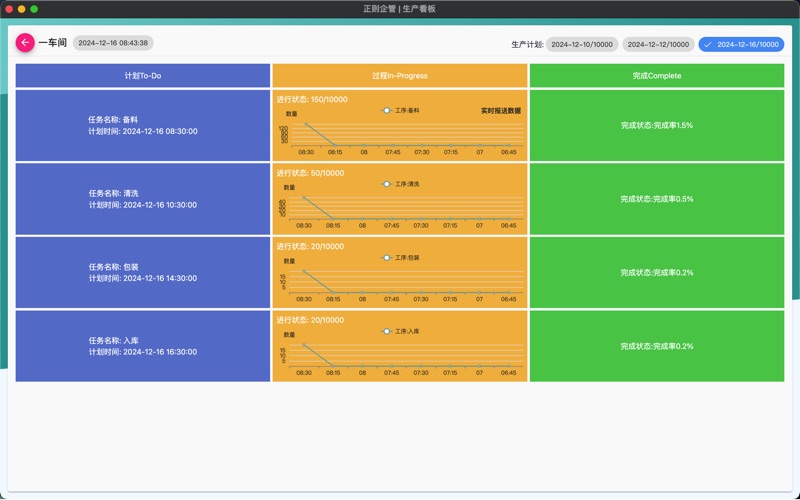Viewport: 800px width, 500px height.
Task: Click the 工序:备料 legend marker
Action: coord(387,111)
